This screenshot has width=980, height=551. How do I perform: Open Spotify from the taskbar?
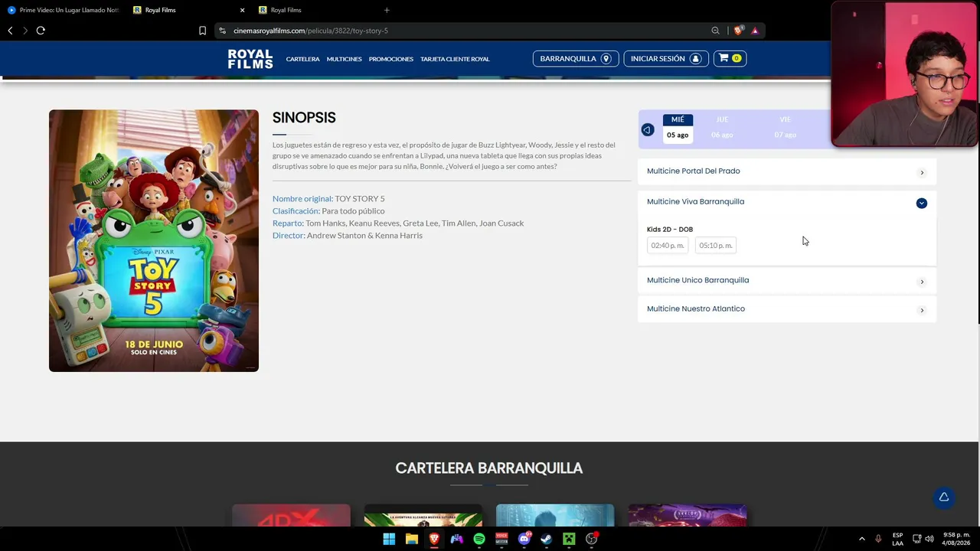[x=479, y=539]
